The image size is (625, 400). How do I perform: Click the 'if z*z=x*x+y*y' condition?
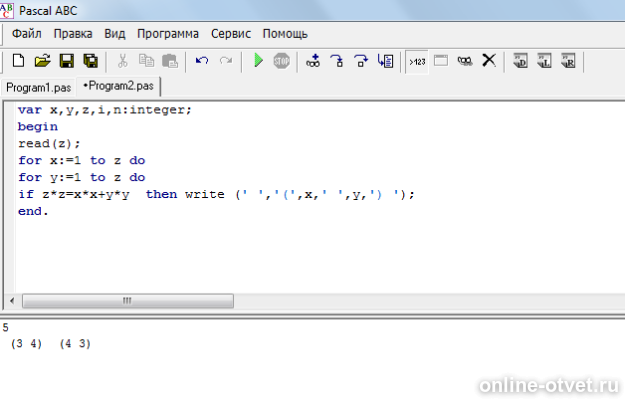point(74,194)
